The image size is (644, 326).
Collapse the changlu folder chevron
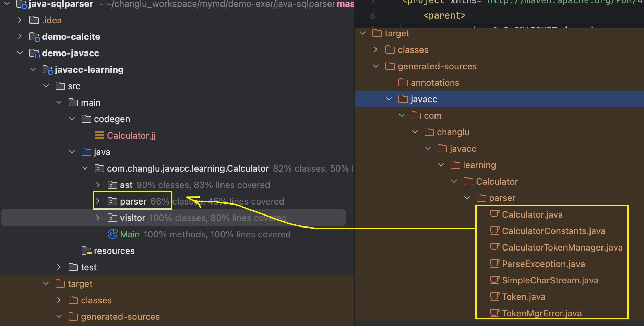[415, 132]
